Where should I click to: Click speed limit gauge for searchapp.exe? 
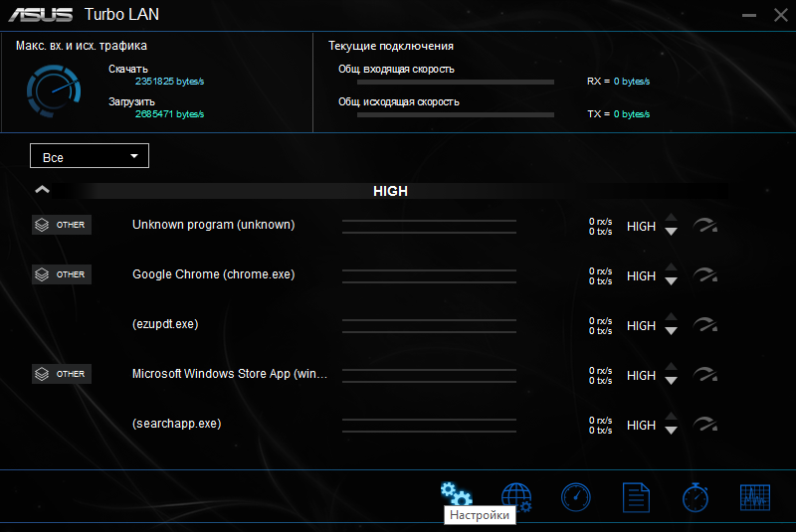pos(705,424)
